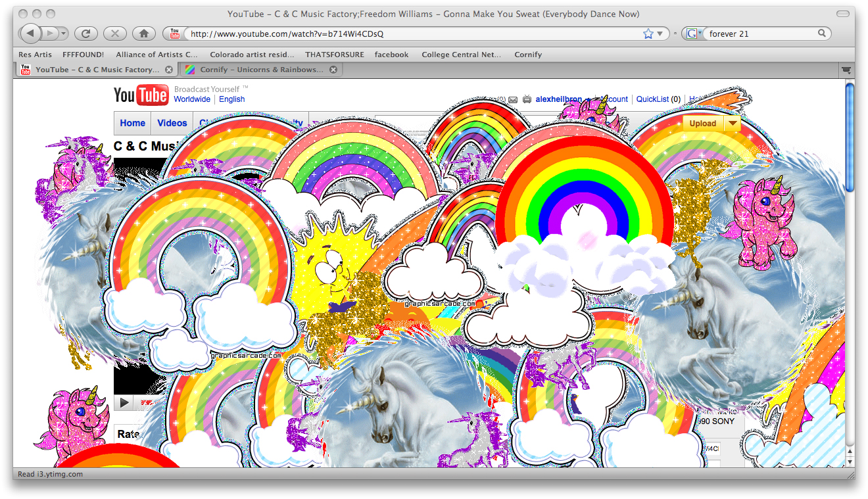Open the YouTube Videos tab
The height and width of the screenshot is (499, 868).
(x=172, y=123)
